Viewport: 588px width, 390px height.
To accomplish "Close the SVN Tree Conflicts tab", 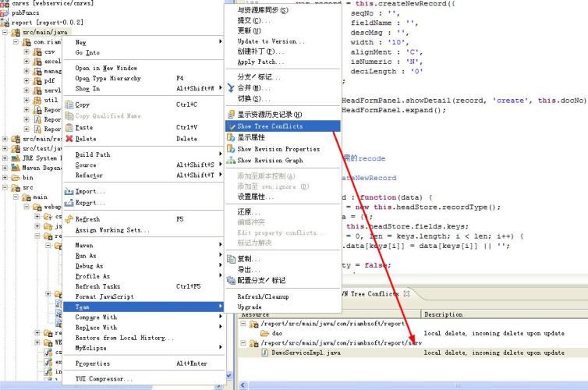I will click(x=406, y=294).
